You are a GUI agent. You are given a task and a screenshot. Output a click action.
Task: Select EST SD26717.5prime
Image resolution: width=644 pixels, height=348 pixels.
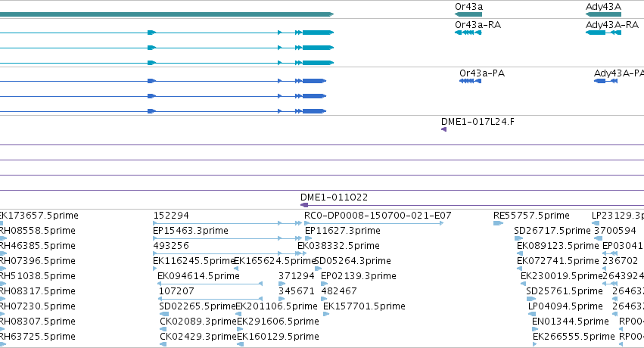552,231
